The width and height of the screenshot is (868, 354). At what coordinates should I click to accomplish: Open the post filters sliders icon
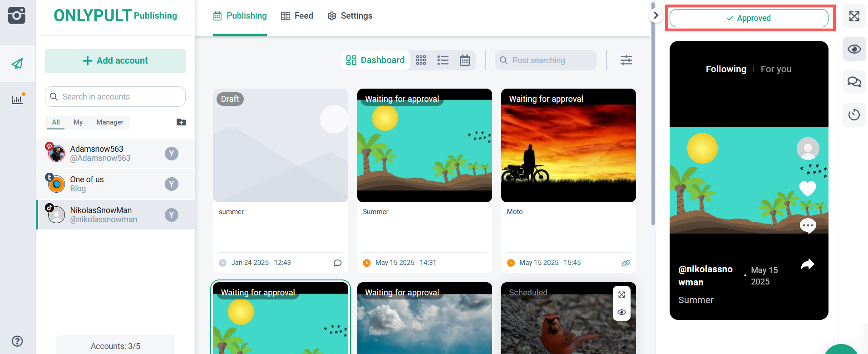[x=626, y=60]
